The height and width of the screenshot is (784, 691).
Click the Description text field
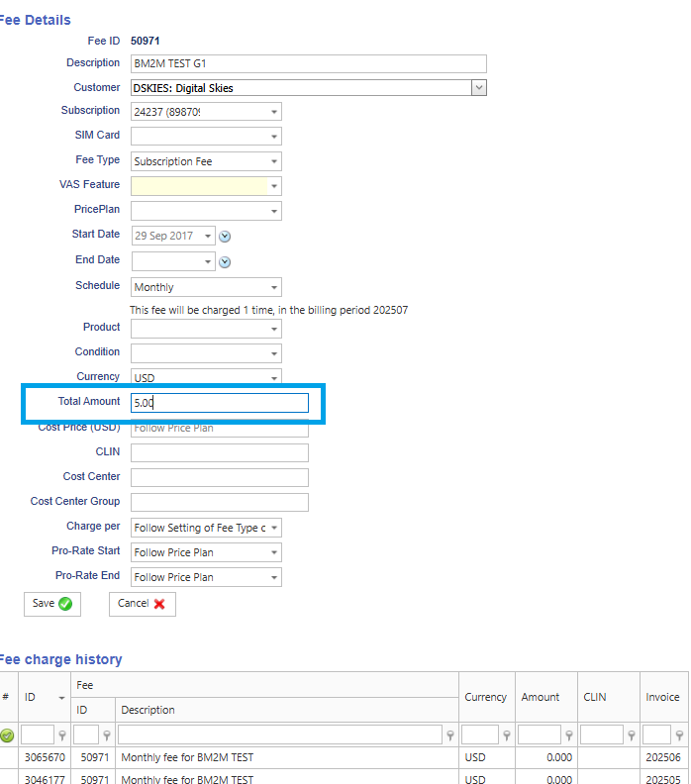click(308, 63)
